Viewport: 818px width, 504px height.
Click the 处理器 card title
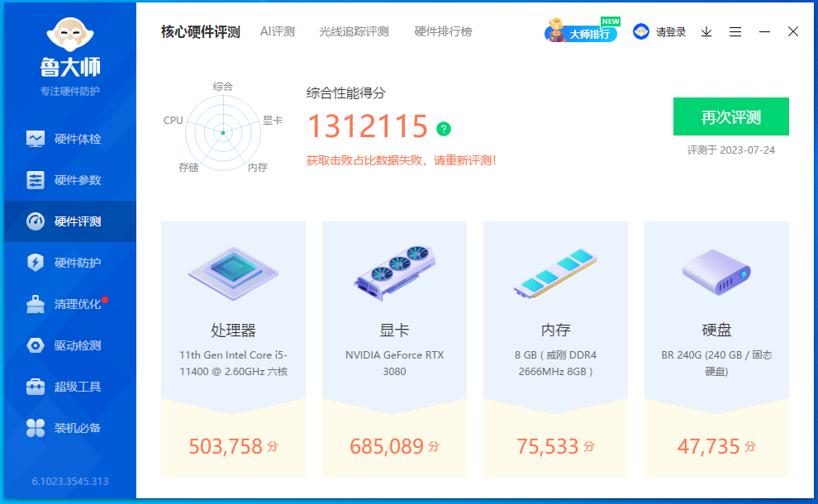point(233,330)
